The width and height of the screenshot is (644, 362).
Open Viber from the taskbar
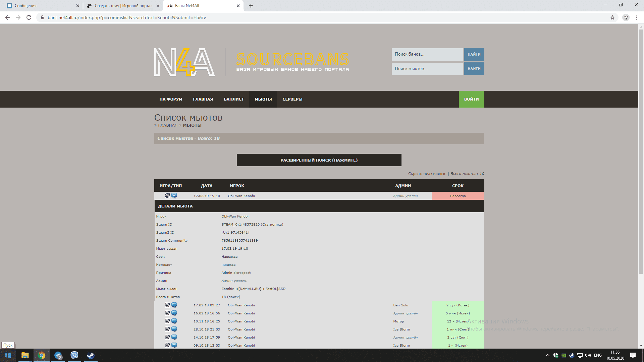[74, 355]
